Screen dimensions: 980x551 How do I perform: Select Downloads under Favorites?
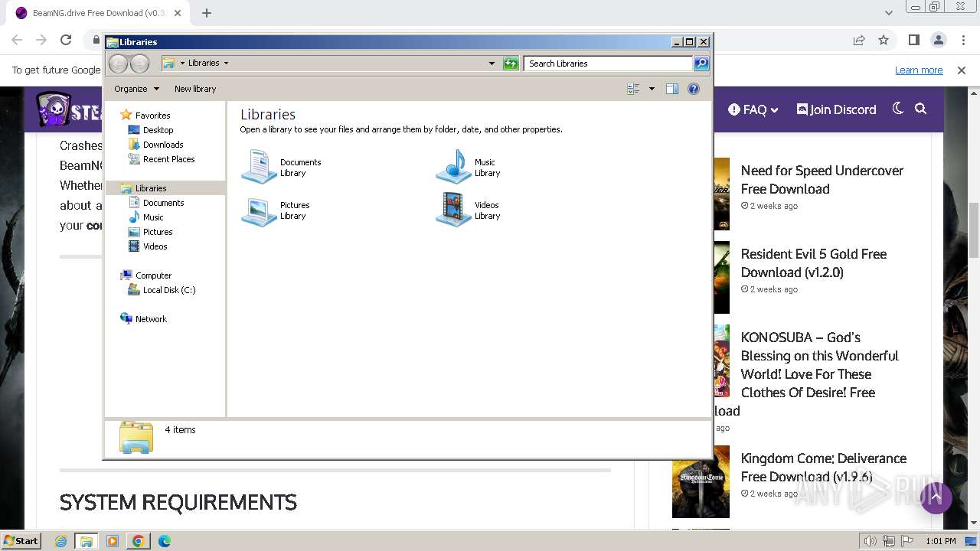[162, 145]
